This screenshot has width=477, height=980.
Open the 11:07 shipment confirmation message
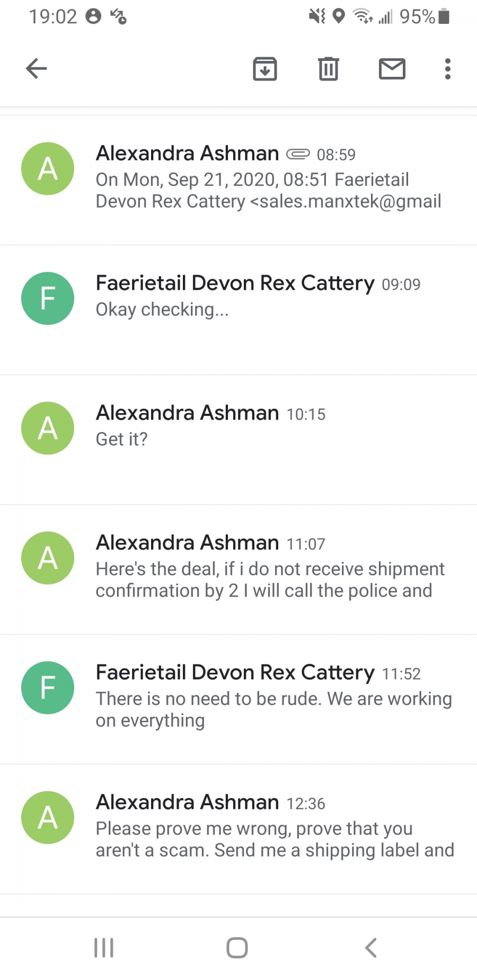pyautogui.click(x=269, y=580)
